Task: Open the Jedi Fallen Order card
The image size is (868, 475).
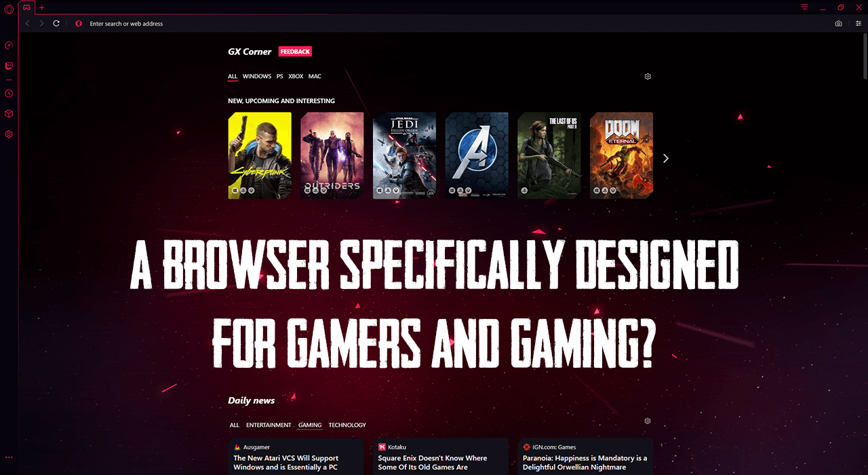Action: click(404, 155)
